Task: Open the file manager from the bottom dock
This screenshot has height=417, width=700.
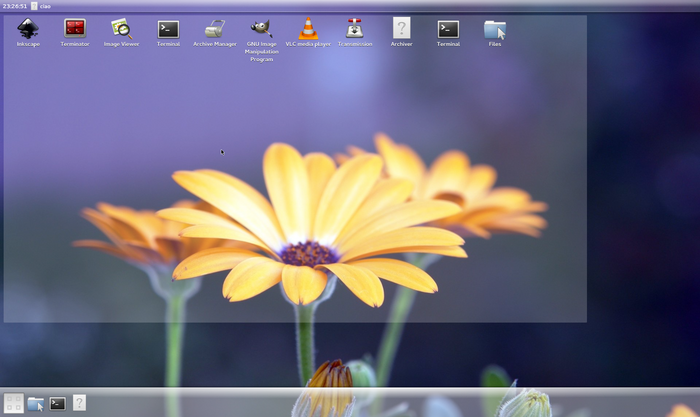Action: click(36, 403)
